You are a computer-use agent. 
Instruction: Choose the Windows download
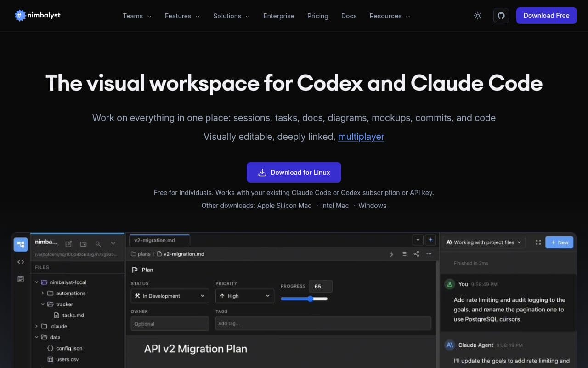[372, 206]
